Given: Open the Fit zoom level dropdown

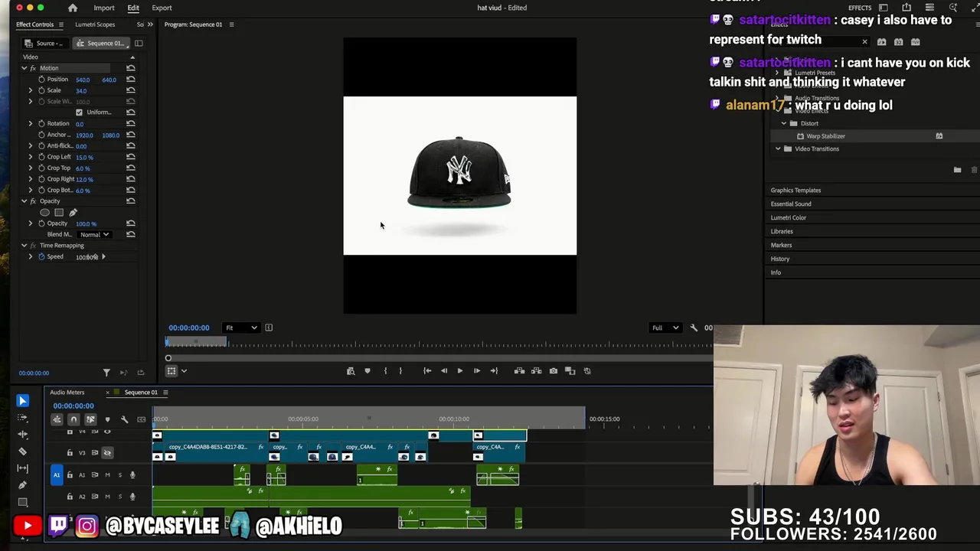Looking at the screenshot, I should [x=241, y=328].
